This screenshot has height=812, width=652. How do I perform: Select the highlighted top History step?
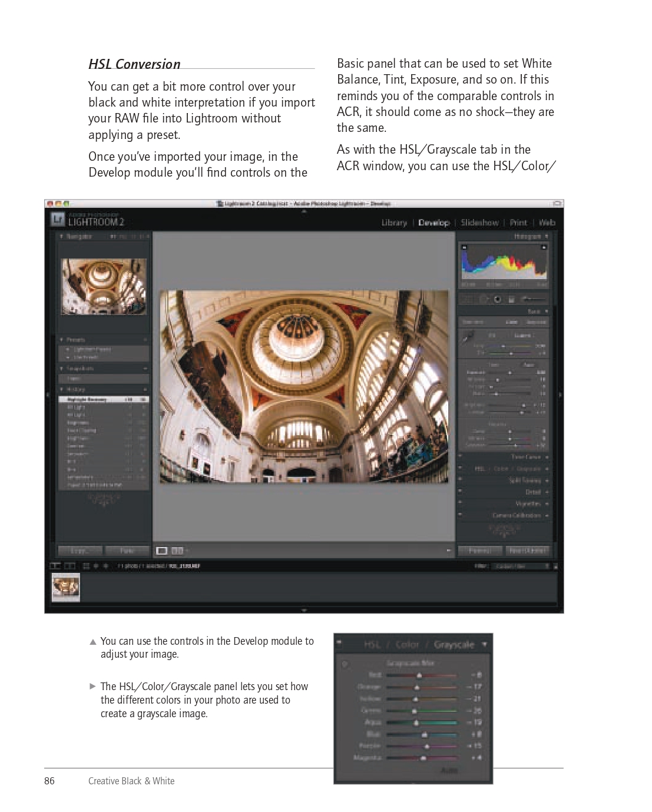[104, 399]
